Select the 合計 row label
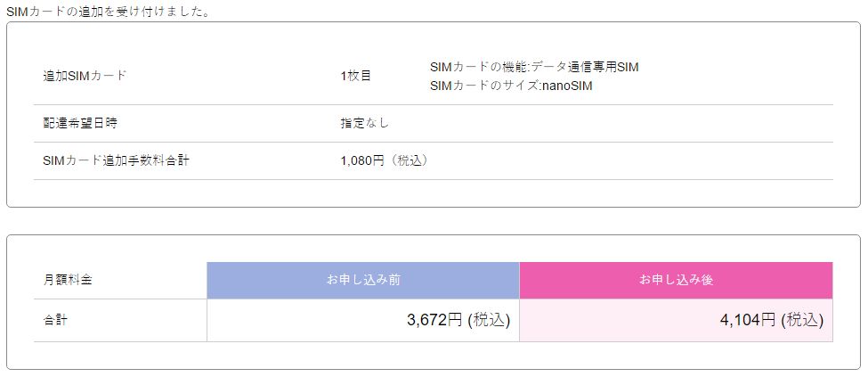Image resolution: width=868 pixels, height=385 pixels. coord(55,320)
